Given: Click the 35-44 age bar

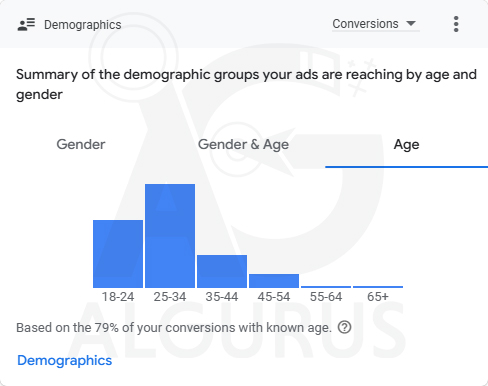Looking at the screenshot, I should coord(222,271).
